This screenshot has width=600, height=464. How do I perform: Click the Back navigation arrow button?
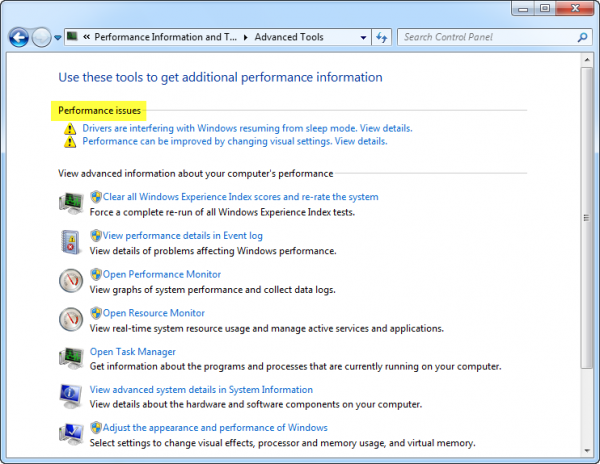point(19,37)
